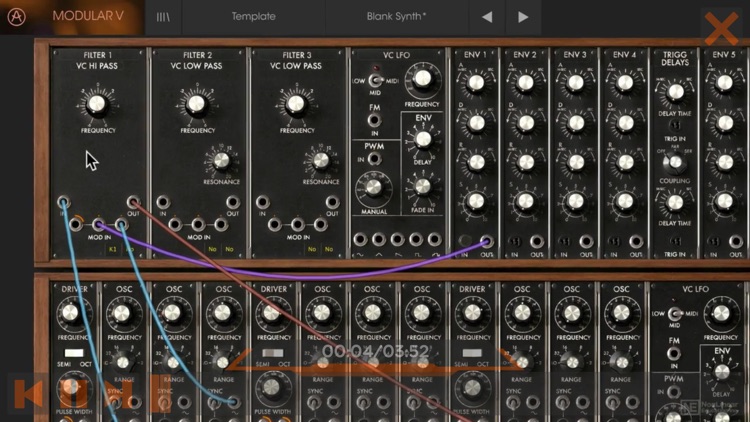Click lower VC LFO FM IN jack
The width and height of the screenshot is (750, 422).
pos(673,354)
